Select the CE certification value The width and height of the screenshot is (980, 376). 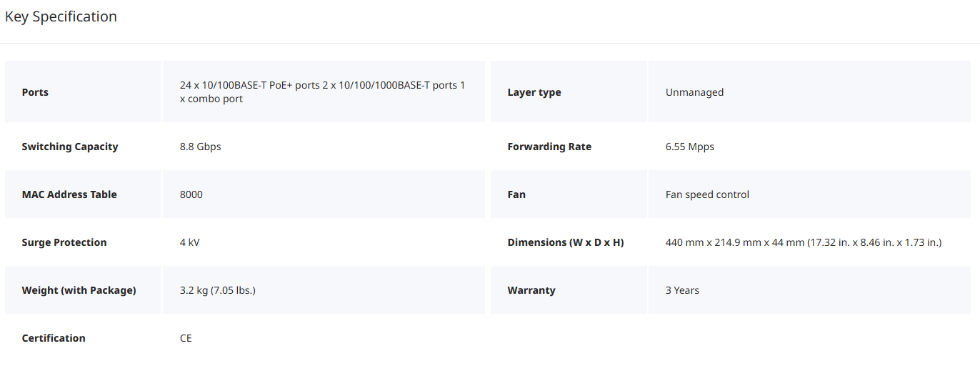pyautogui.click(x=186, y=338)
